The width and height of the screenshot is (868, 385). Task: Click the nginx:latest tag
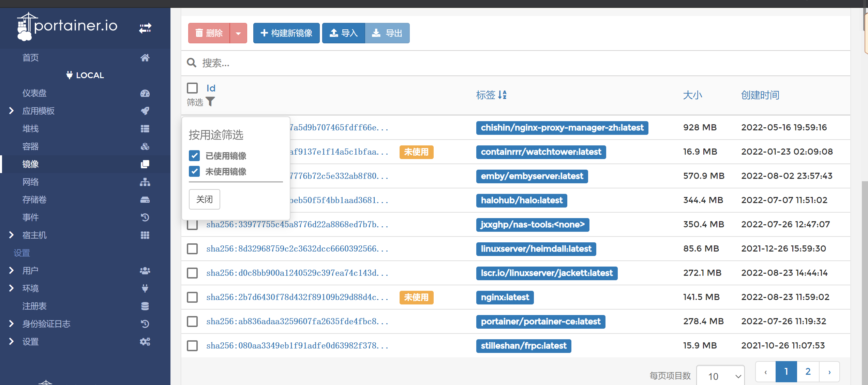tap(505, 297)
